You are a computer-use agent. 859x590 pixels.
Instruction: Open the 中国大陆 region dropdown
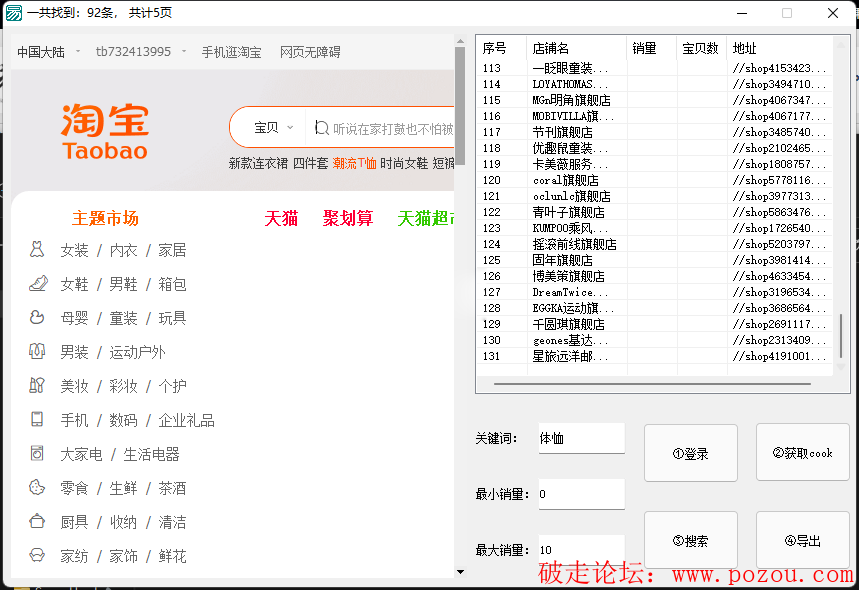(x=48, y=52)
